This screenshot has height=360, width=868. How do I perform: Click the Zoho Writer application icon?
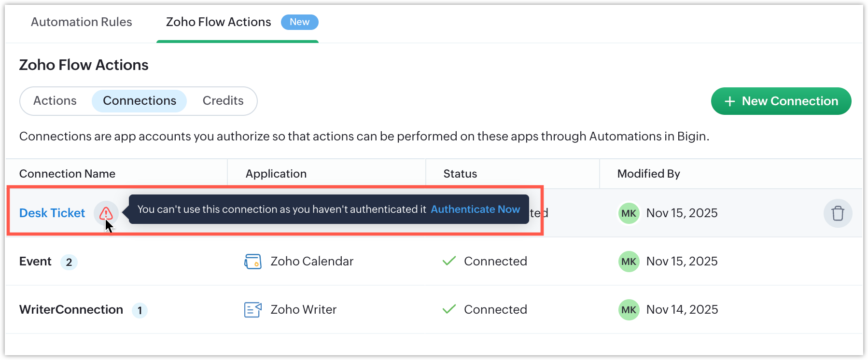(253, 310)
